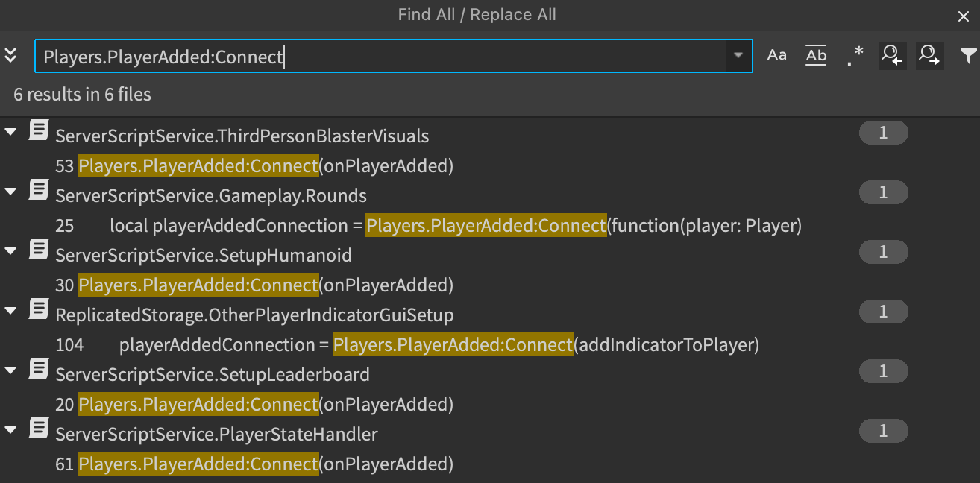
Task: Expand the replace field with double chevron
Action: click(10, 55)
